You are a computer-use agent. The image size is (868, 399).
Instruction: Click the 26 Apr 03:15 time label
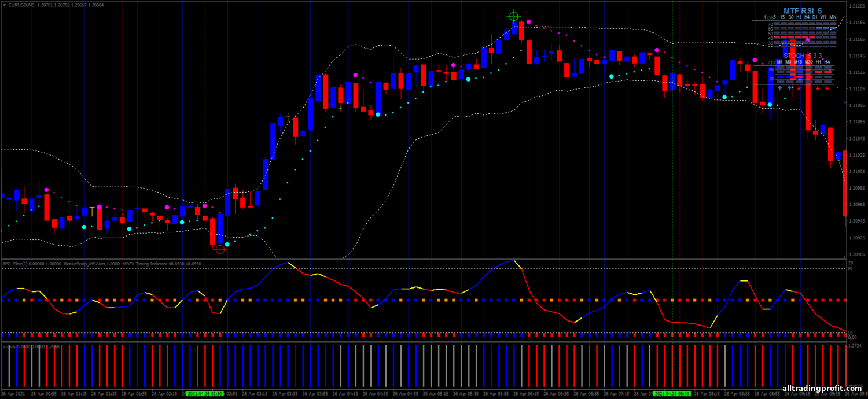pos(255,393)
